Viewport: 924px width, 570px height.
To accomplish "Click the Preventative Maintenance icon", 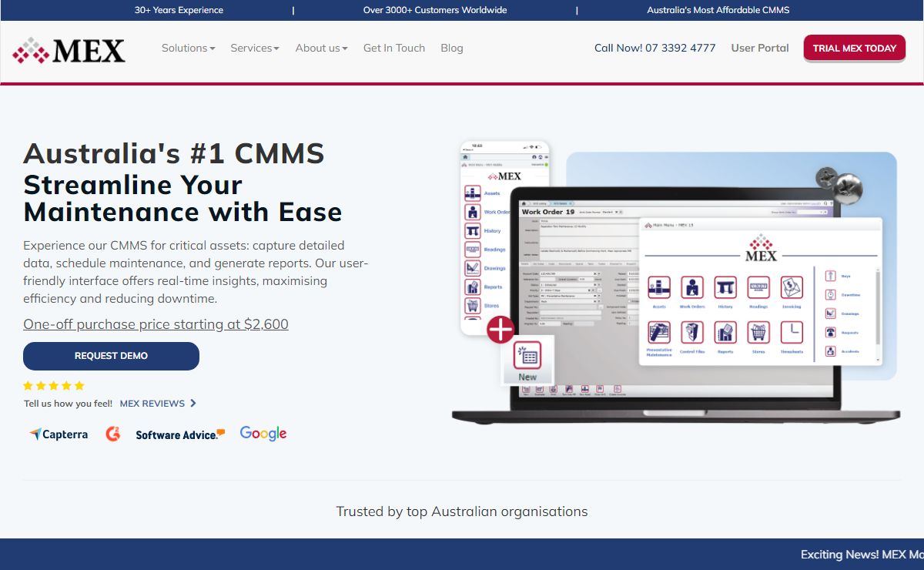I will [x=659, y=334].
